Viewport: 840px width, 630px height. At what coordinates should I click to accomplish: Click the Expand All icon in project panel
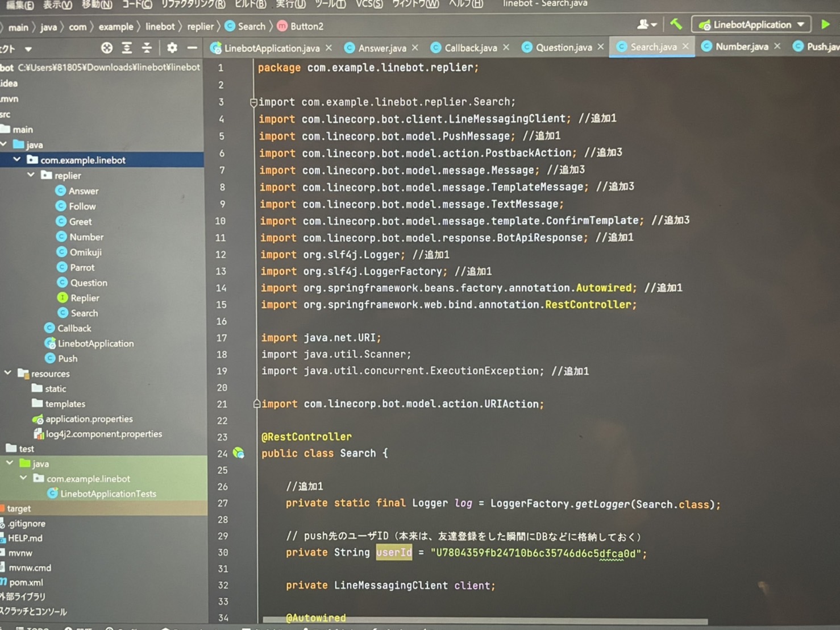click(127, 48)
